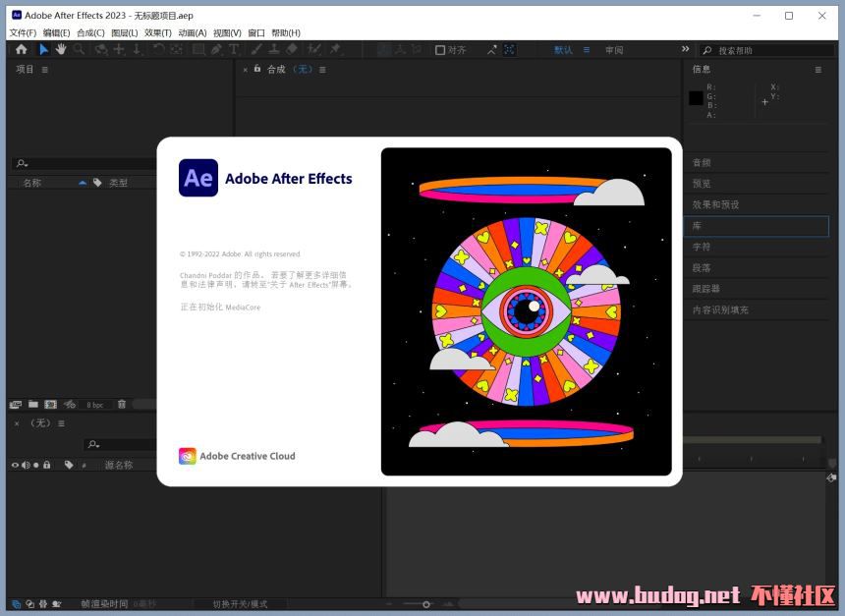The width and height of the screenshot is (845, 616).
Task: Expand the 音频 panel
Action: tap(702, 163)
